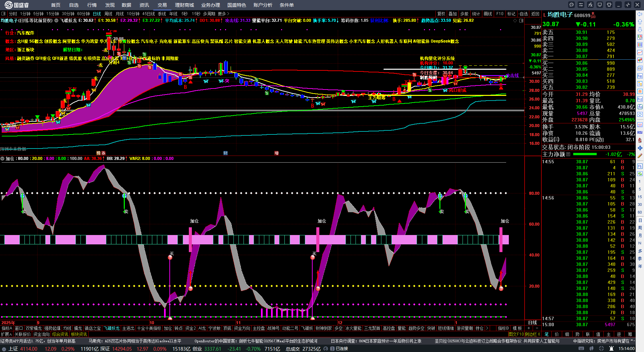644x352 pixels.
Task: Click the RSI icon in right sidebar
Action: (640, 133)
